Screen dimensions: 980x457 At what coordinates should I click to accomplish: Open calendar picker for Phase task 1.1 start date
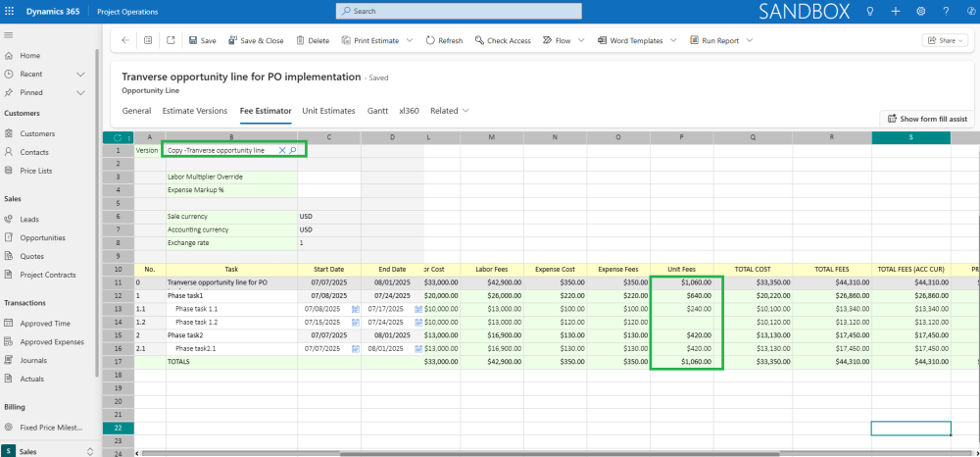point(356,309)
